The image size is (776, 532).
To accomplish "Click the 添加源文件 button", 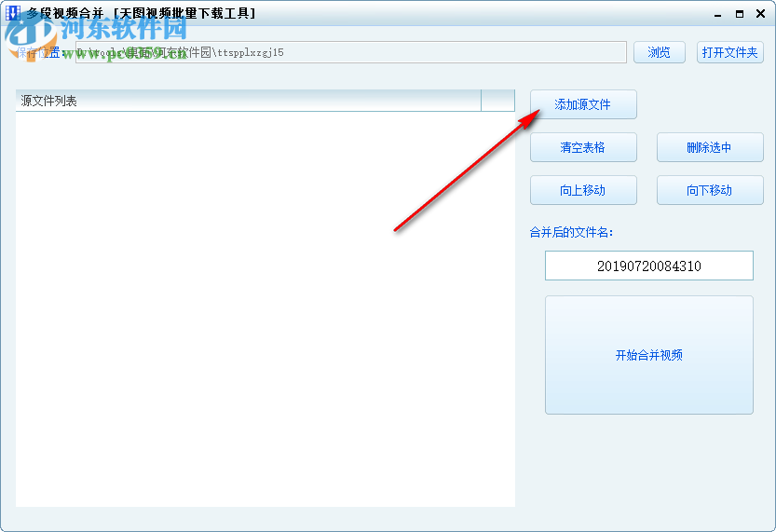I will pos(583,104).
